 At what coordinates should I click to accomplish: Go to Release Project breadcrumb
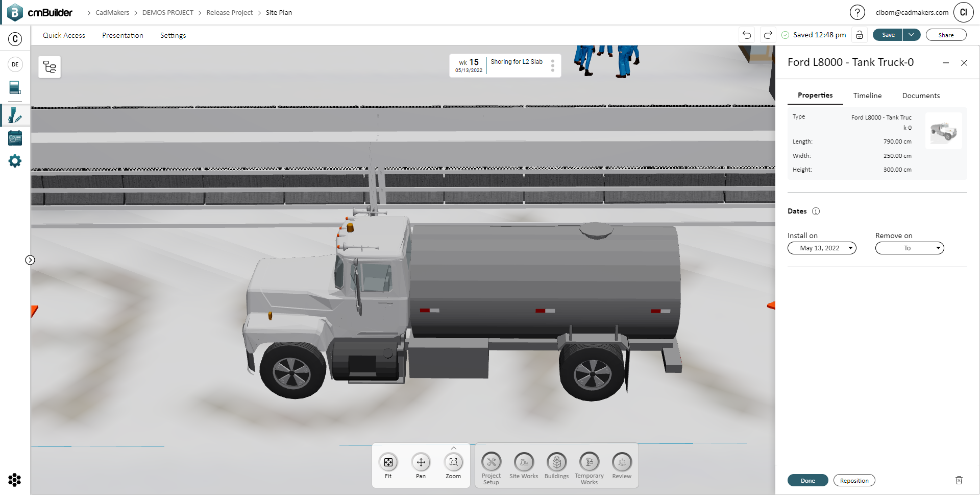pos(230,12)
